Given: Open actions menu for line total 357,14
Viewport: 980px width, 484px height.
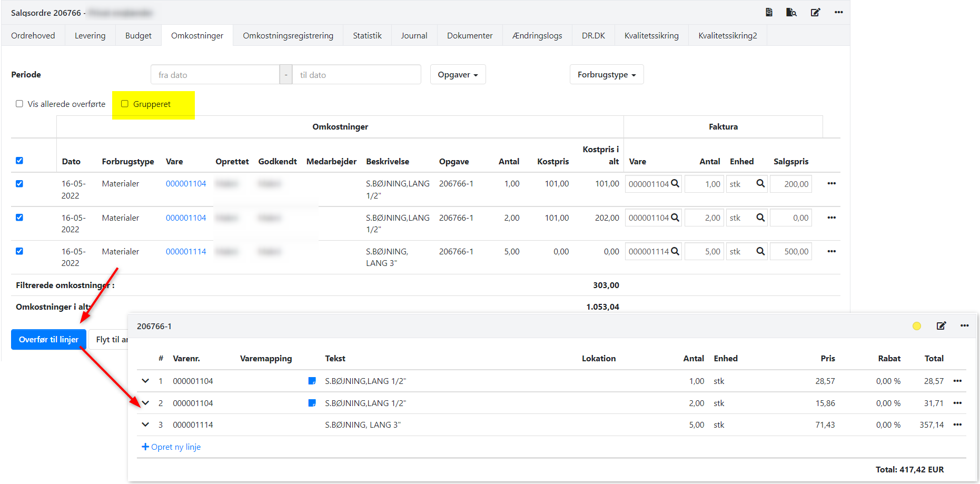Looking at the screenshot, I should (x=957, y=424).
